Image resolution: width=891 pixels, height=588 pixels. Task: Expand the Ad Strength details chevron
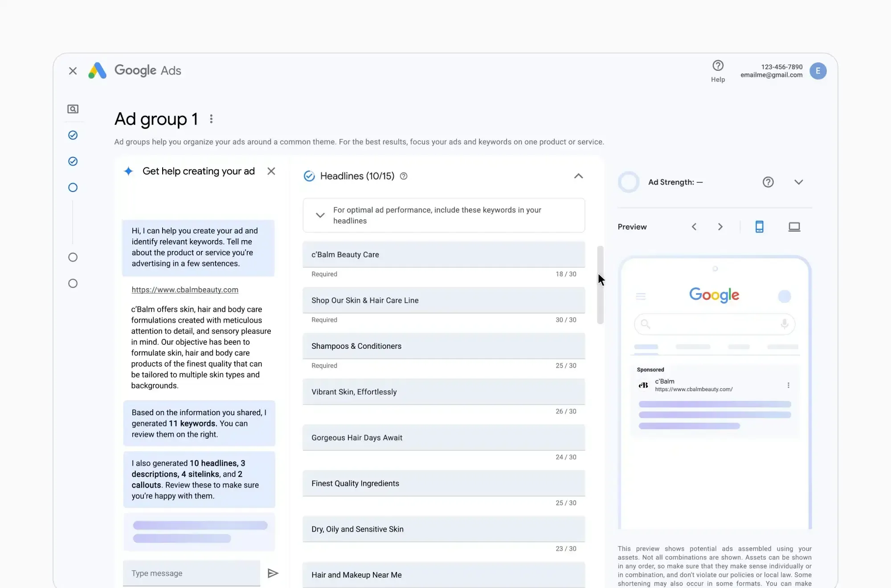pos(798,182)
